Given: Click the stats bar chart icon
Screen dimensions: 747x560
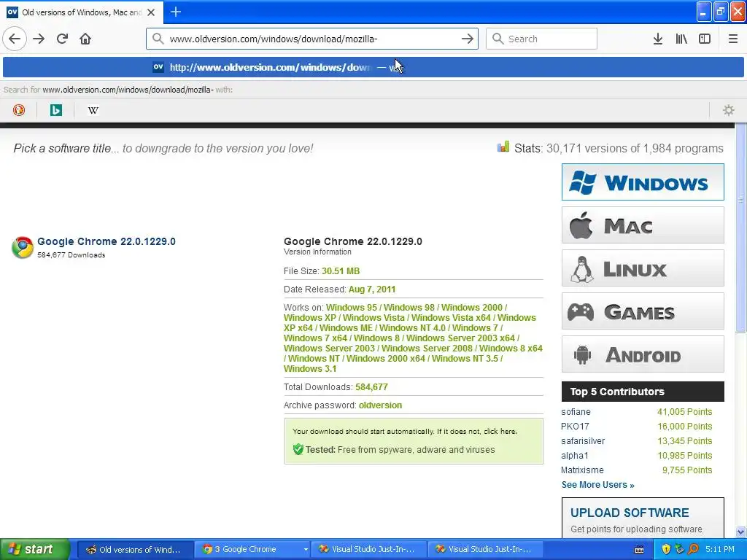Looking at the screenshot, I should pyautogui.click(x=503, y=147).
